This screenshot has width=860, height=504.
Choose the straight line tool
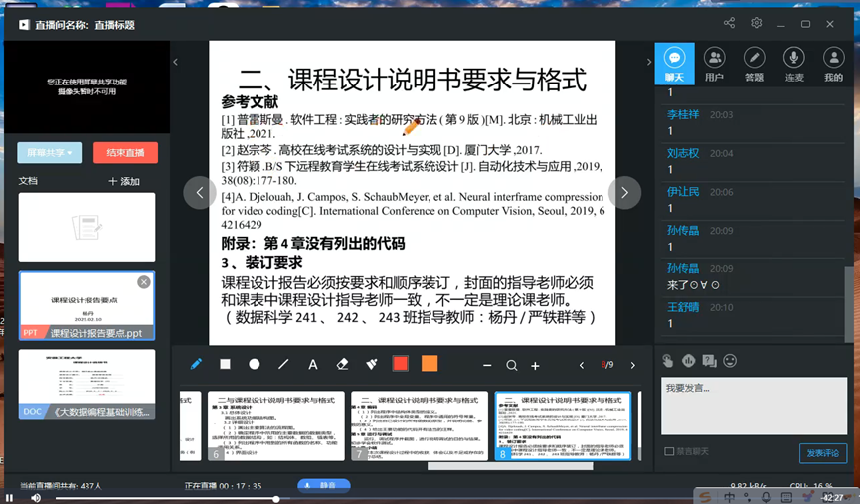[x=283, y=365]
